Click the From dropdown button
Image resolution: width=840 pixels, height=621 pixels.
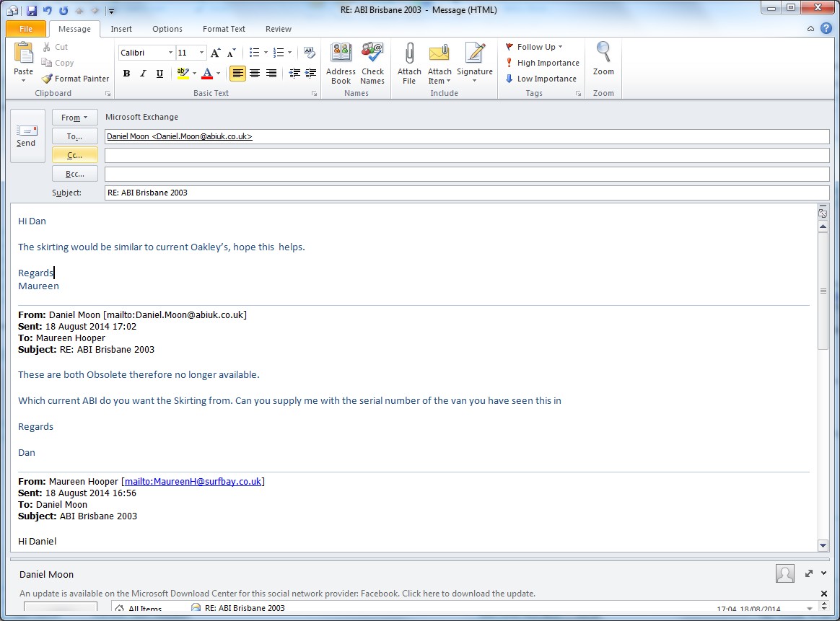point(74,118)
